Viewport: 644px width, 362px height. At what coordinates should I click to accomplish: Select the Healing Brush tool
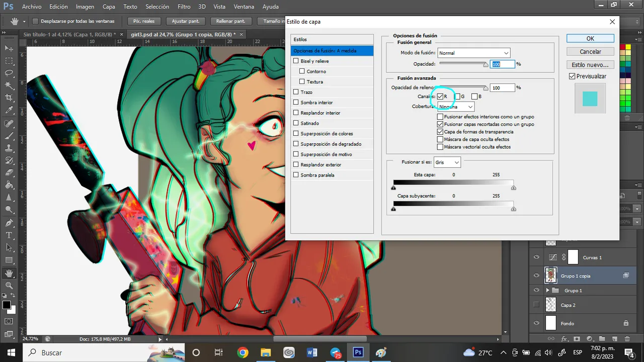tap(9, 124)
